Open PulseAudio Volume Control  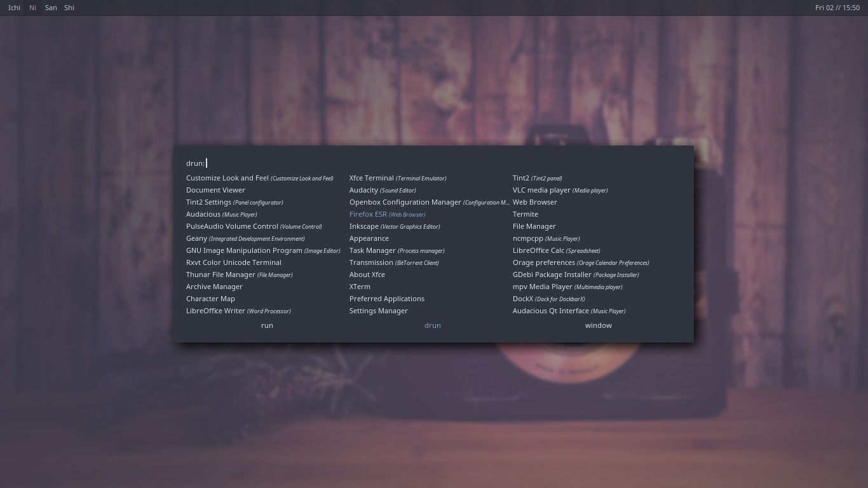[232, 226]
